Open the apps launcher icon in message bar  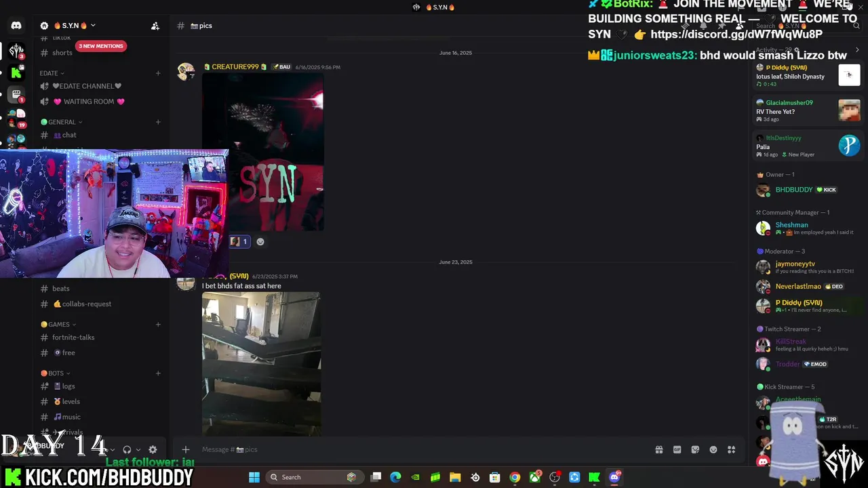point(732,449)
